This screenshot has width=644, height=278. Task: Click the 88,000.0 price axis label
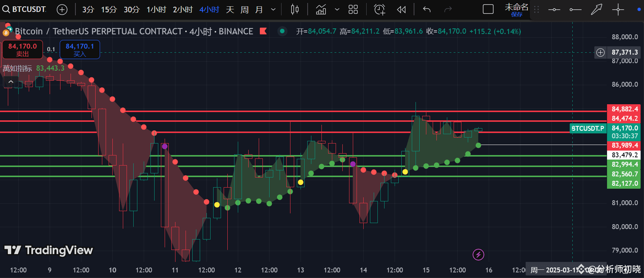click(x=625, y=37)
